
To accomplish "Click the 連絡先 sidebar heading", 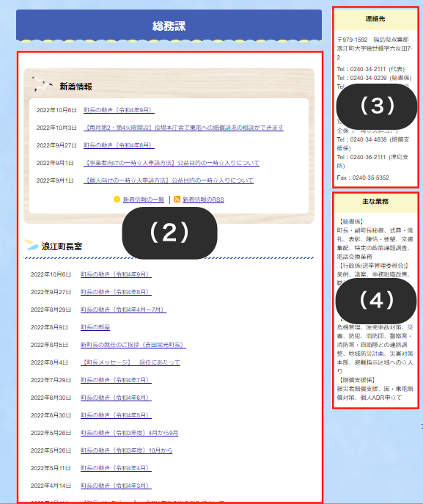I will coord(375,19).
